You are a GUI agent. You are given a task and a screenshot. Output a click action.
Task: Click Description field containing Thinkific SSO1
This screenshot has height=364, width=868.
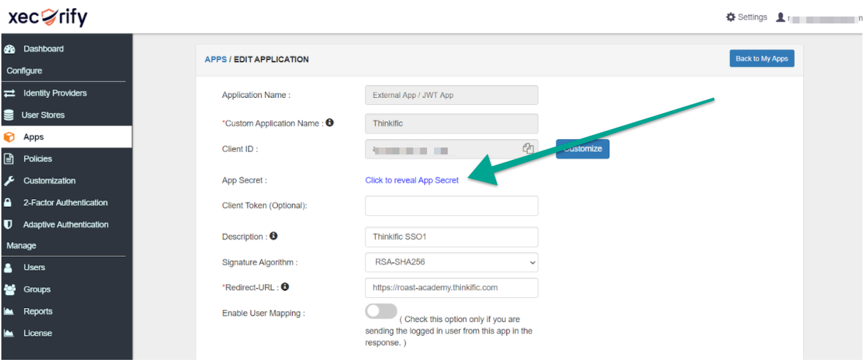point(451,236)
